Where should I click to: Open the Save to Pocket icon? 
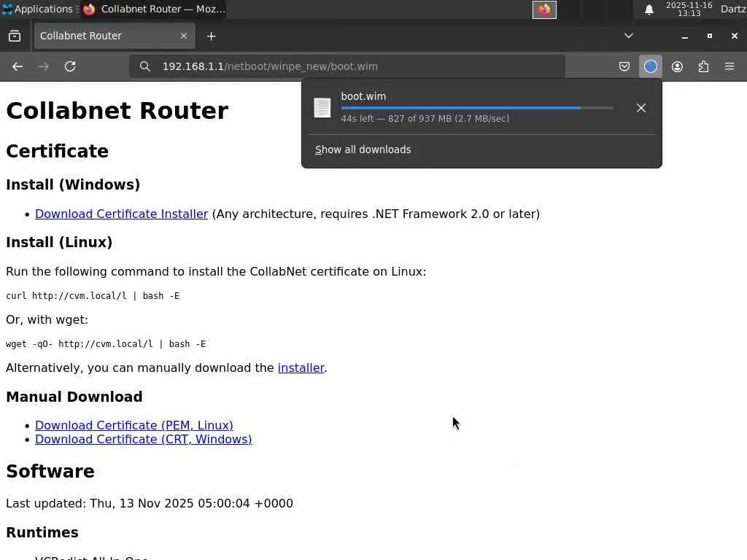click(624, 66)
